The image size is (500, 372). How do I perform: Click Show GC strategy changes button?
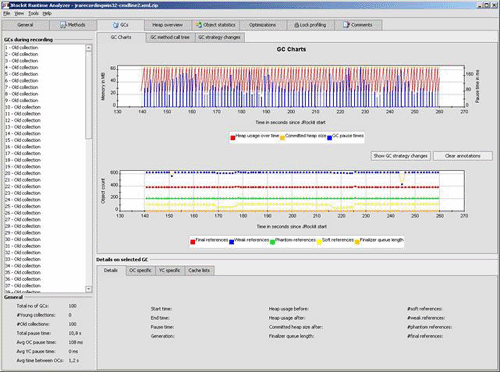click(401, 156)
